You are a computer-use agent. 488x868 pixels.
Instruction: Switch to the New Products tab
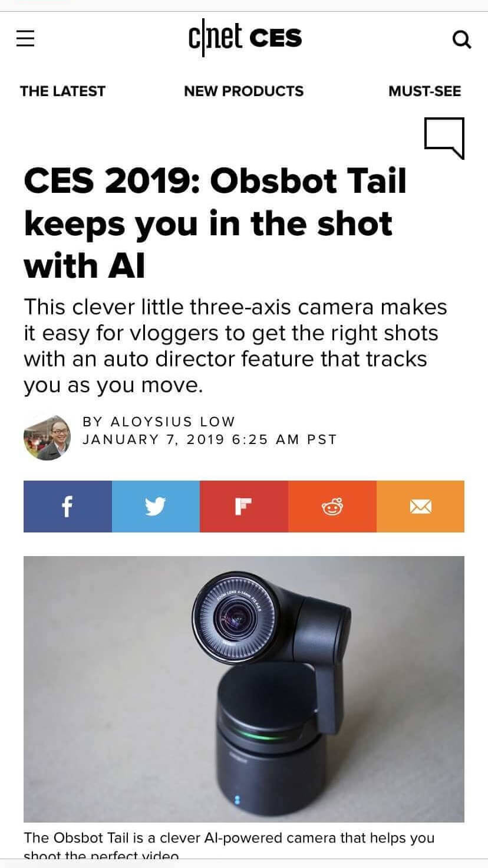click(x=244, y=91)
